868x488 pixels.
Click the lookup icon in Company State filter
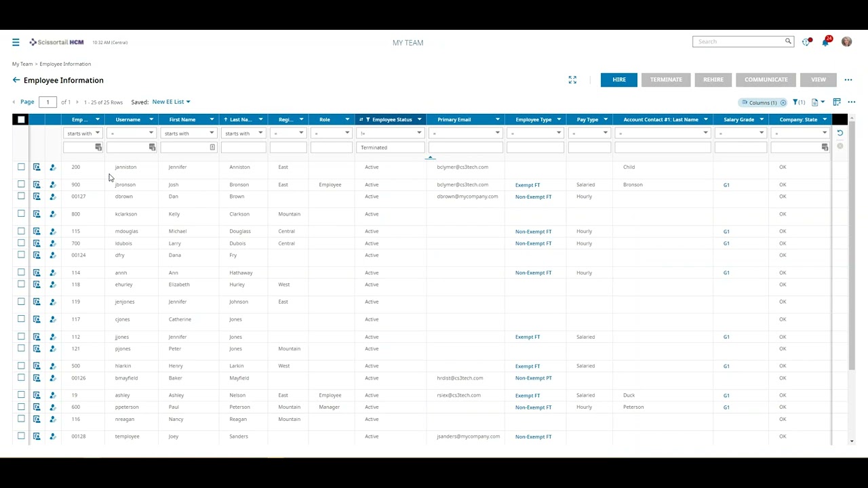825,147
